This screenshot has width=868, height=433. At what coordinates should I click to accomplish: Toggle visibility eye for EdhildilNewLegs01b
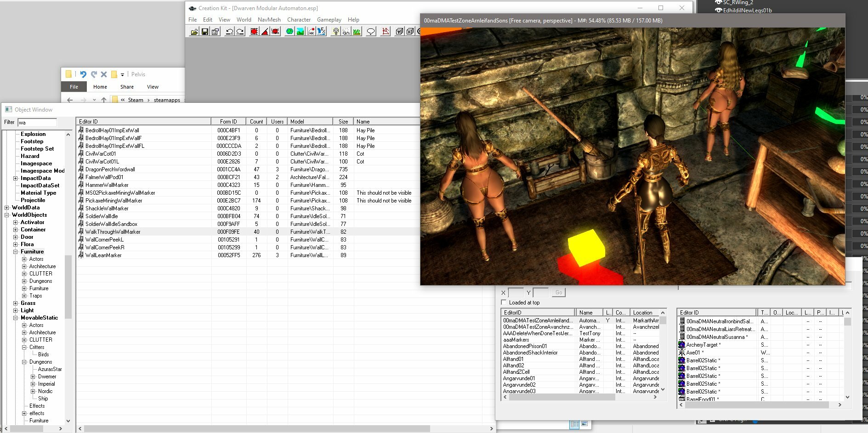click(718, 10)
